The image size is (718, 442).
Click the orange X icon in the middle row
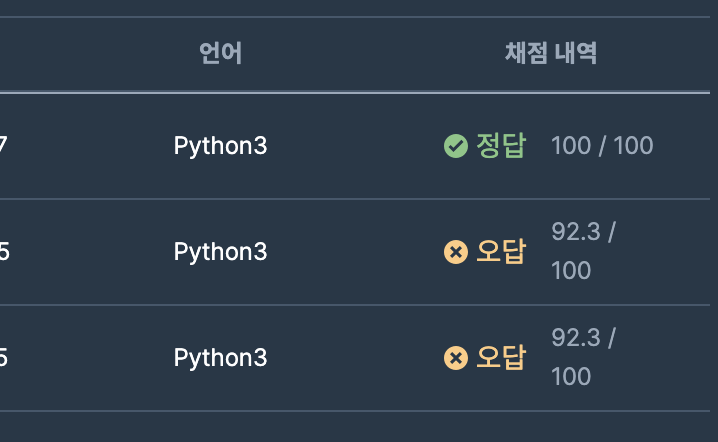click(x=456, y=252)
